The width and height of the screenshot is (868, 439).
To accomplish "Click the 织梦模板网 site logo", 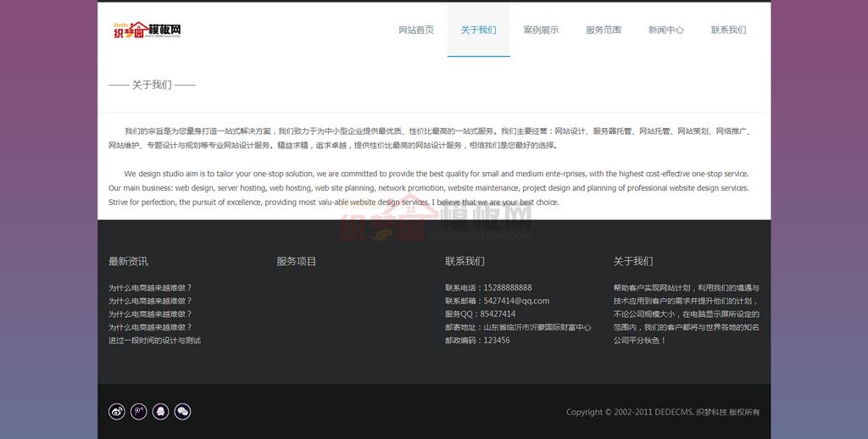I will click(x=147, y=31).
